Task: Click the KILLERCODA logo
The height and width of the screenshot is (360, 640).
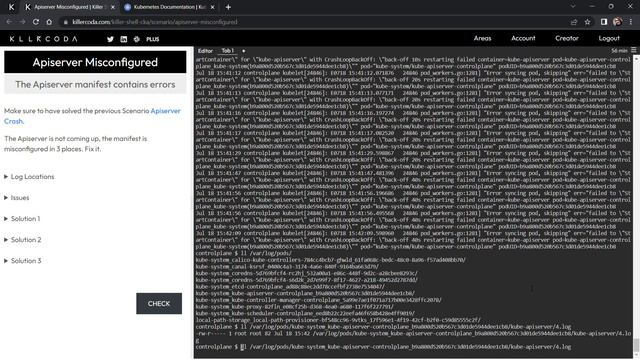Action: click(43, 39)
